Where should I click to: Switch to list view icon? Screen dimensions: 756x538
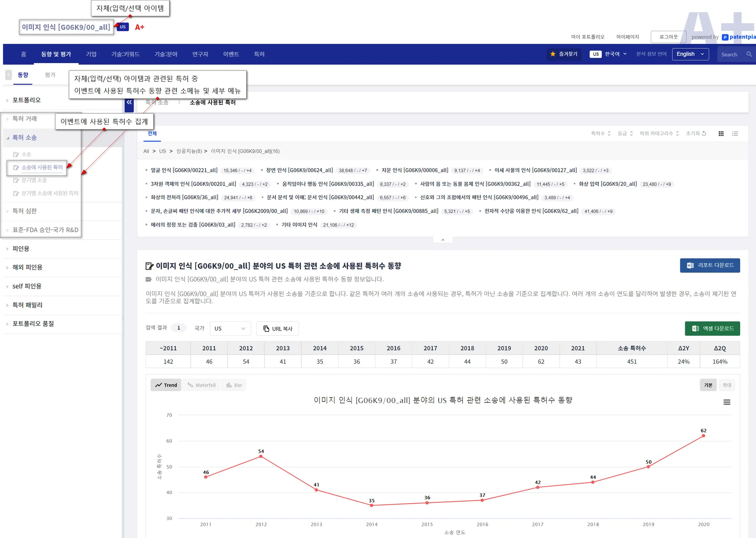tap(735, 134)
